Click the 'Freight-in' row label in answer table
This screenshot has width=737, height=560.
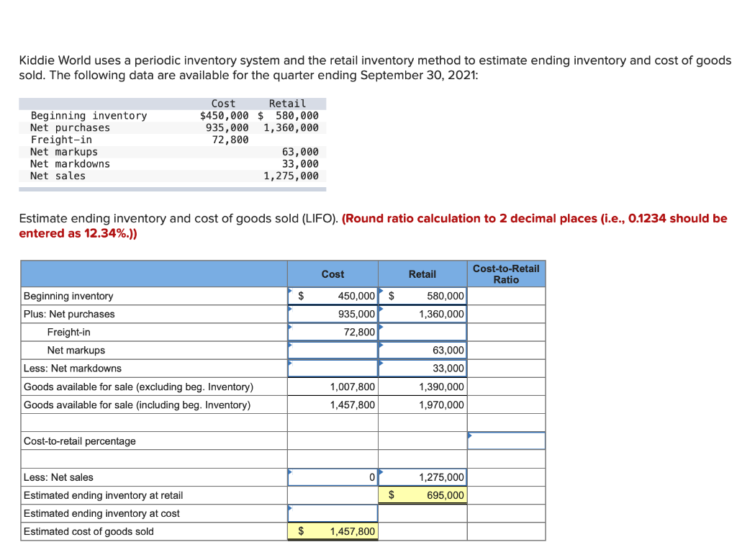(68, 332)
